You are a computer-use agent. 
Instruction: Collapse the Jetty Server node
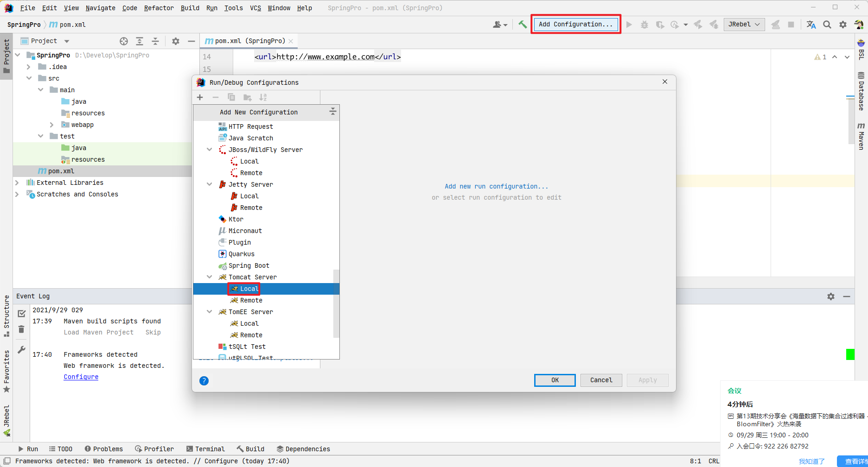tap(210, 184)
